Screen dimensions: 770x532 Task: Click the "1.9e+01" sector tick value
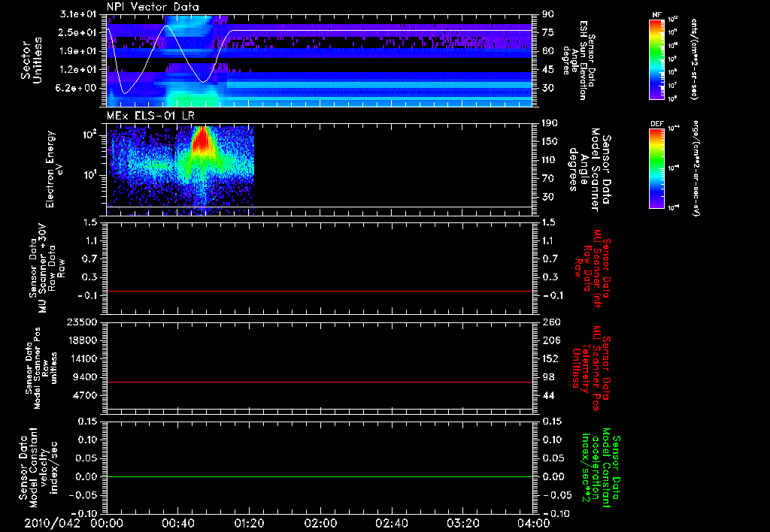click(x=78, y=51)
